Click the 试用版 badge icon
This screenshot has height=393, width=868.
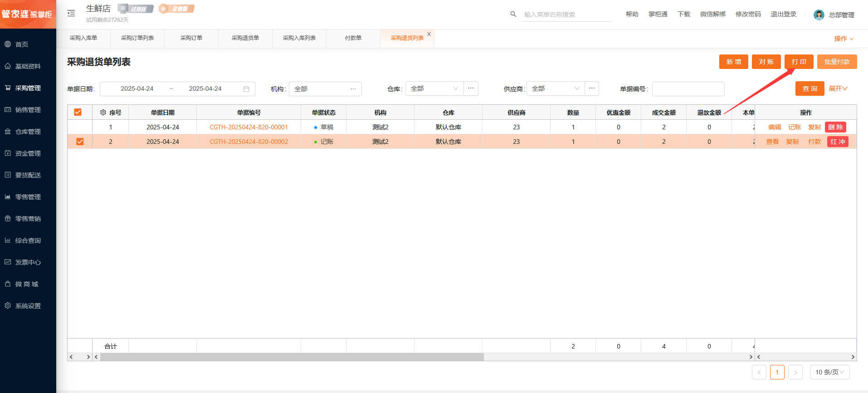135,9
